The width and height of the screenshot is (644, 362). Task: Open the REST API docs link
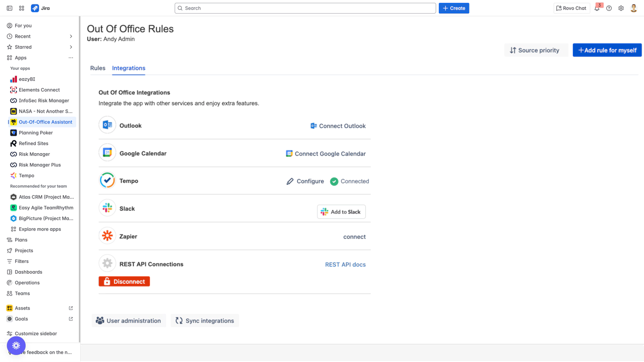pos(345,265)
